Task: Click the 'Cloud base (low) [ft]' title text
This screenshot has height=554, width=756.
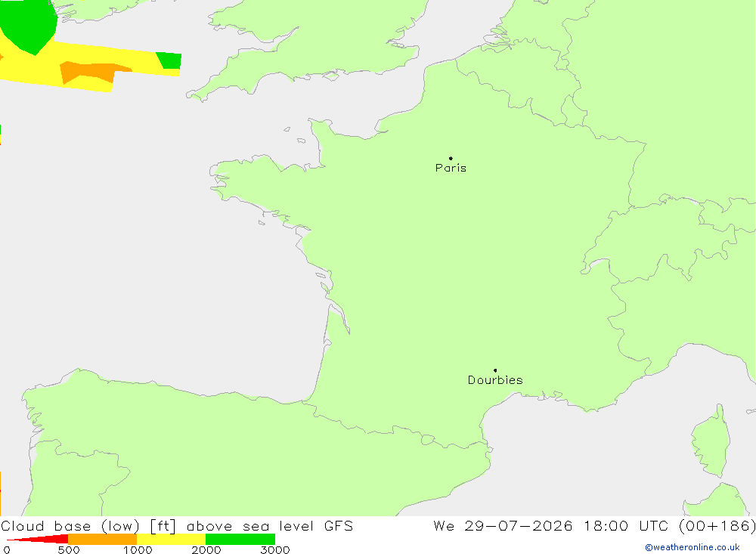Action: [x=88, y=526]
